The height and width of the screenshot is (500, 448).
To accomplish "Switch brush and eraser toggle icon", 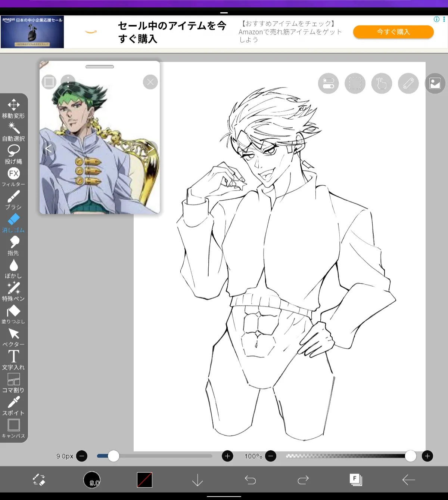I will point(39,480).
